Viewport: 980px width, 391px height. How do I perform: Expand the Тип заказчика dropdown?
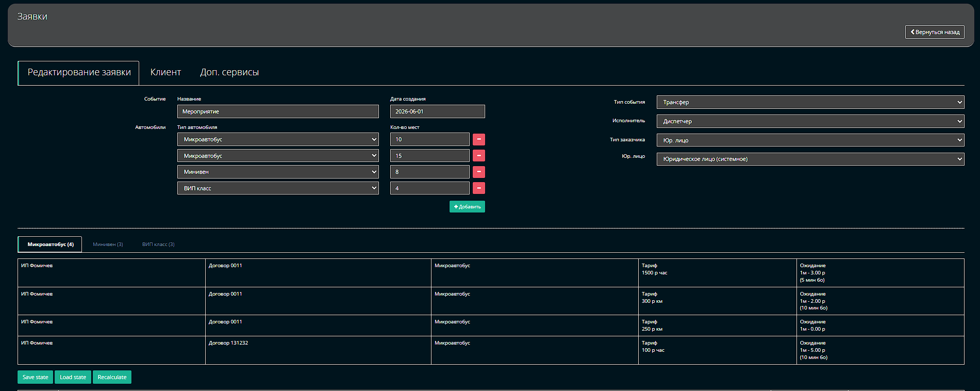pyautogui.click(x=810, y=140)
